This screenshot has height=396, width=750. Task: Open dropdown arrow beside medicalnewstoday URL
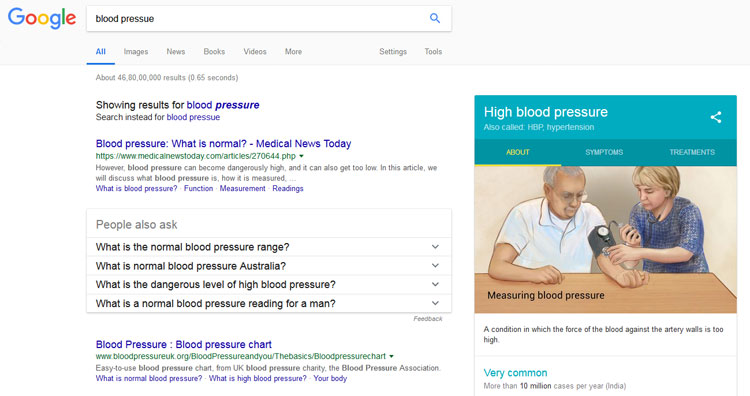point(301,156)
